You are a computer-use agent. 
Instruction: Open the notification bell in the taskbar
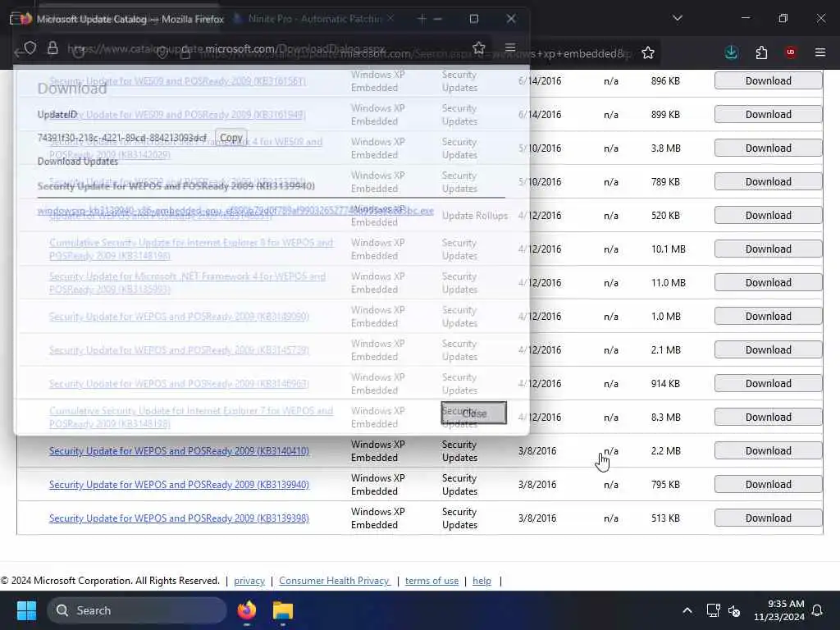click(x=818, y=610)
